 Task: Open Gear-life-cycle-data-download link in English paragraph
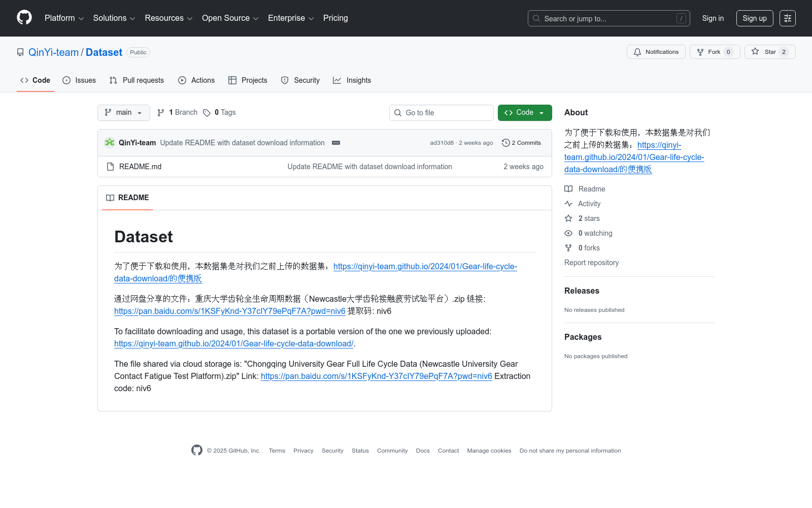click(x=233, y=343)
